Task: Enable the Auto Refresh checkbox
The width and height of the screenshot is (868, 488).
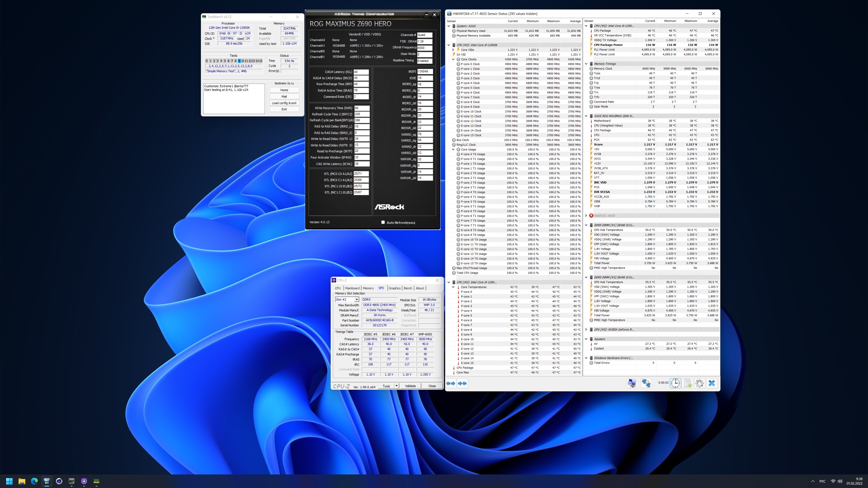Action: click(383, 222)
